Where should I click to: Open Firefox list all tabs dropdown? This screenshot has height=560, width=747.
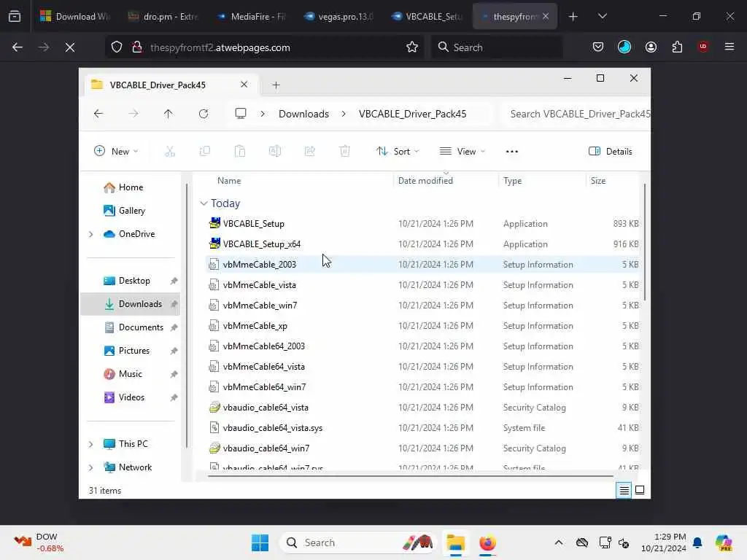tap(602, 16)
